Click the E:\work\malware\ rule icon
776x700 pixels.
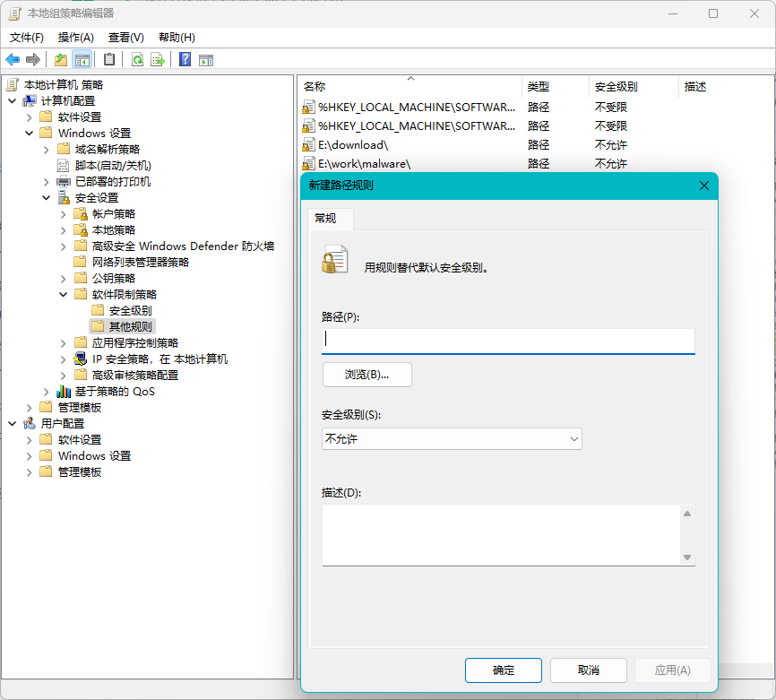pyautogui.click(x=308, y=163)
